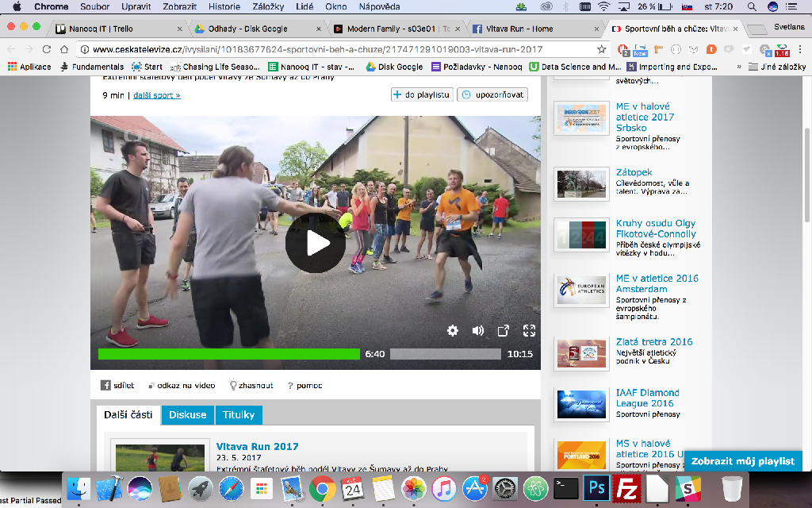Viewport: 812px width, 508px height.
Task: Play the Vltava Run video
Action: click(x=316, y=243)
